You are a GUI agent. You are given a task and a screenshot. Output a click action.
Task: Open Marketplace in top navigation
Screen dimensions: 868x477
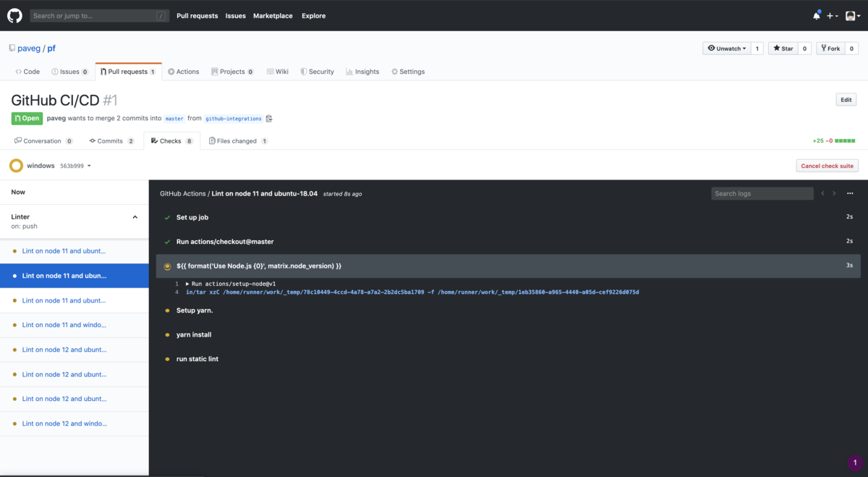click(x=273, y=16)
